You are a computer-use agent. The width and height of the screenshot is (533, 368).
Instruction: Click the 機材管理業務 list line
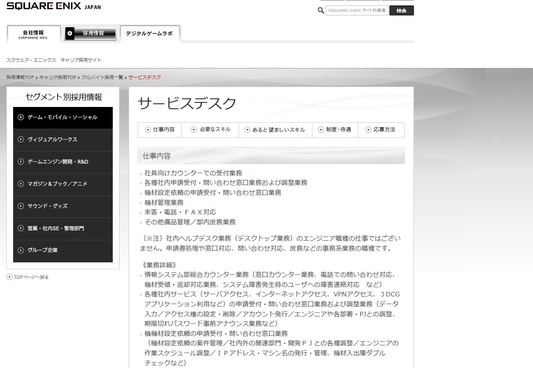pyautogui.click(x=164, y=203)
